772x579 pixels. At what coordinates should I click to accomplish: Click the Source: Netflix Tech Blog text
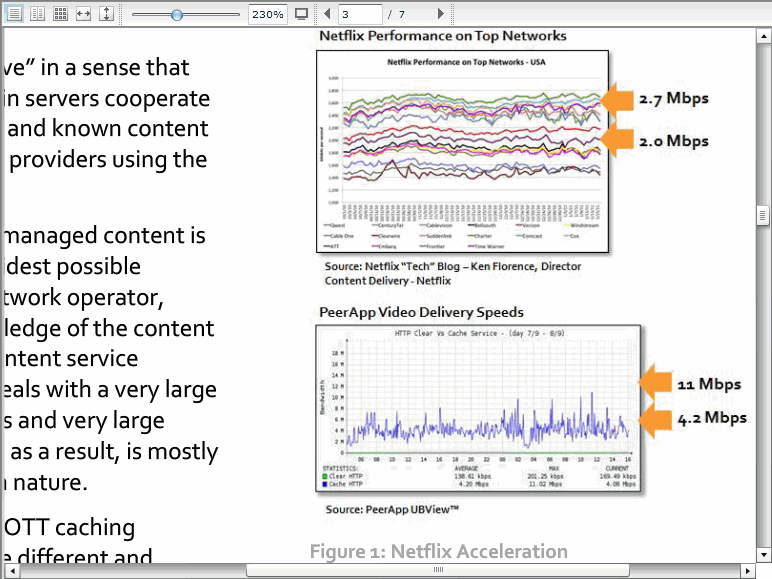452,273
